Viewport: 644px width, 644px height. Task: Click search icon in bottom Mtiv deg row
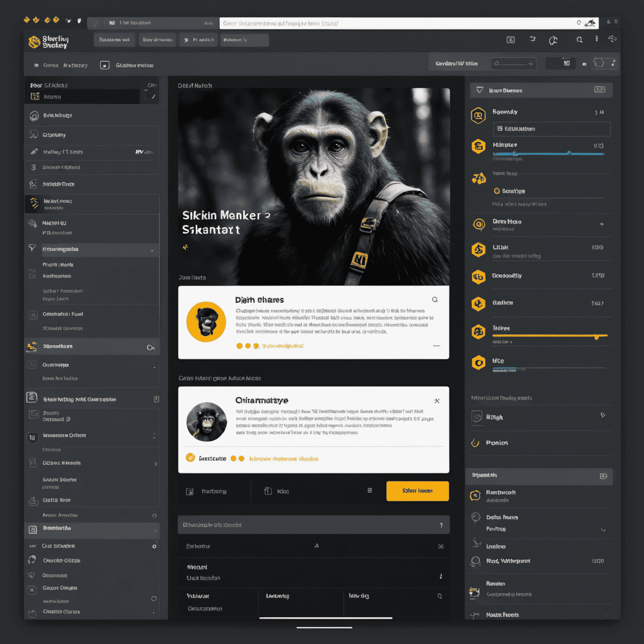[x=440, y=596]
